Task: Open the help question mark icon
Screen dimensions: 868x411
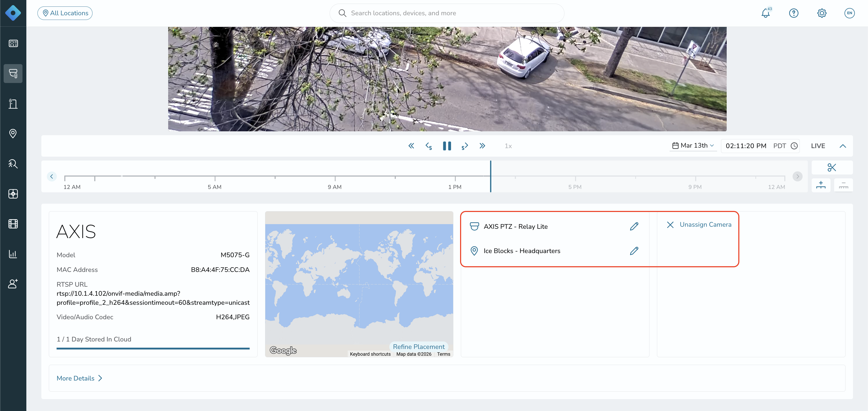Action: pos(794,13)
